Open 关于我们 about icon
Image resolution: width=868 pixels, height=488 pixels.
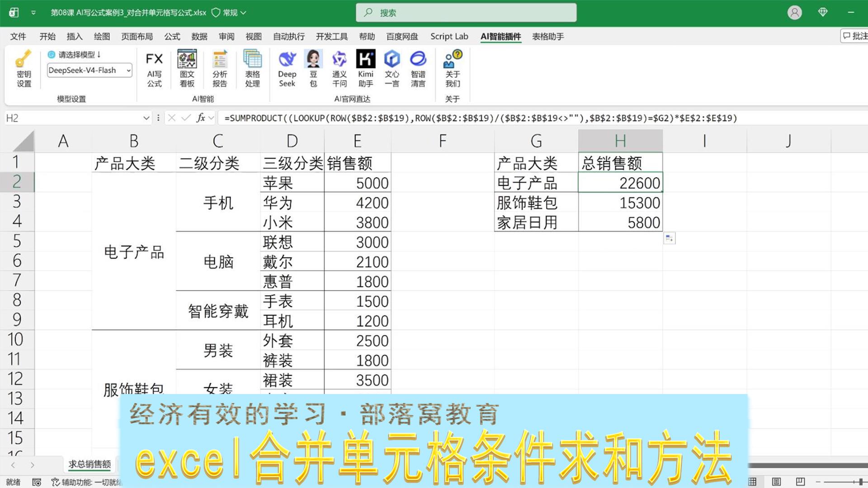(x=453, y=69)
